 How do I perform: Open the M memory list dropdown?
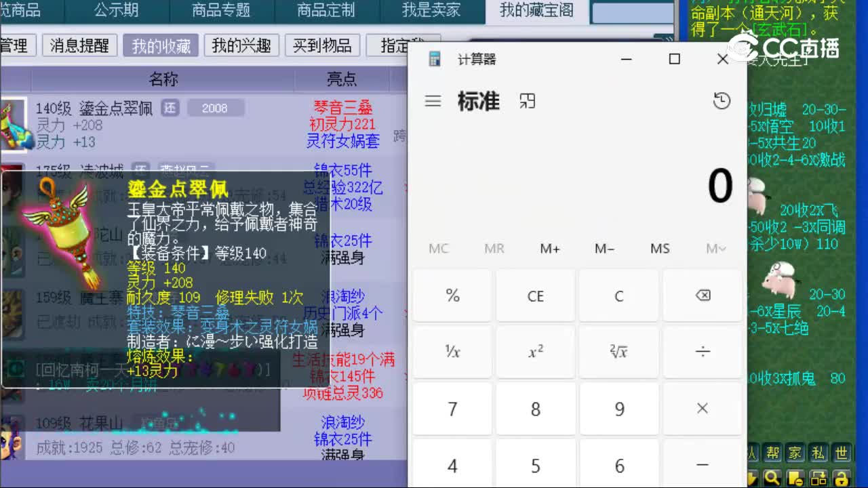[715, 249]
